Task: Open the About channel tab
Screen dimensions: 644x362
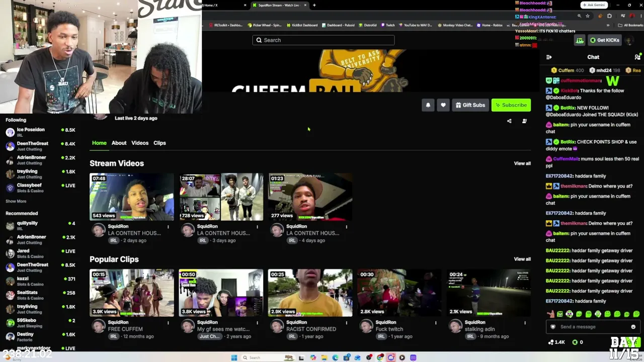Action: click(x=119, y=143)
